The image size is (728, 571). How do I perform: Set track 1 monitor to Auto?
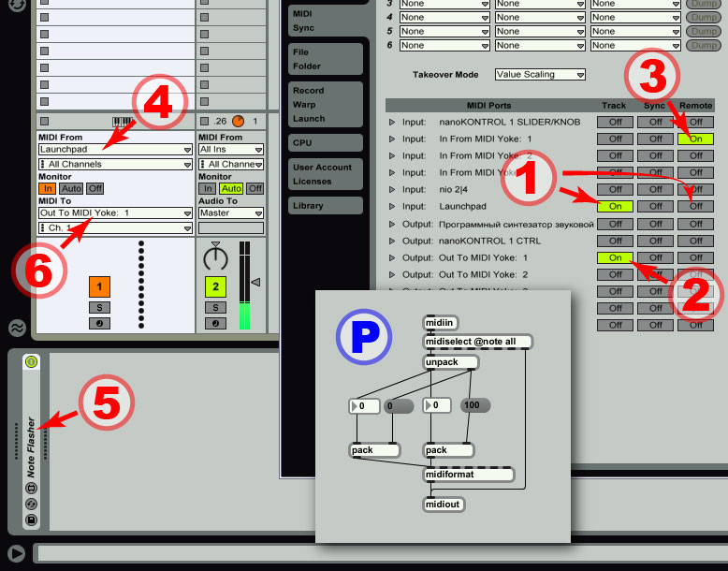[72, 188]
